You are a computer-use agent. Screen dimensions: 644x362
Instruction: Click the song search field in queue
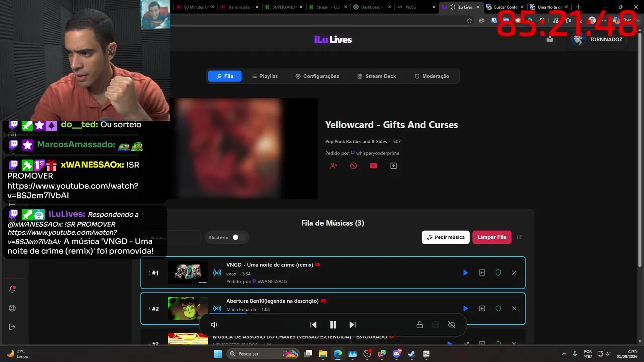pos(172,237)
